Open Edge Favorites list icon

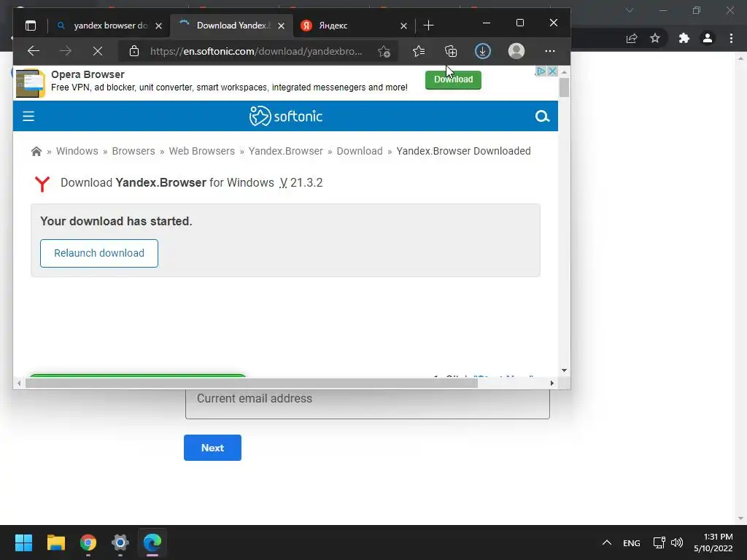(x=419, y=51)
